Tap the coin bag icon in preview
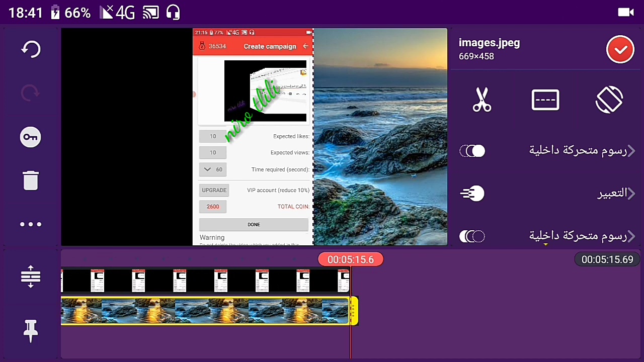This screenshot has width=644, height=362. click(202, 46)
